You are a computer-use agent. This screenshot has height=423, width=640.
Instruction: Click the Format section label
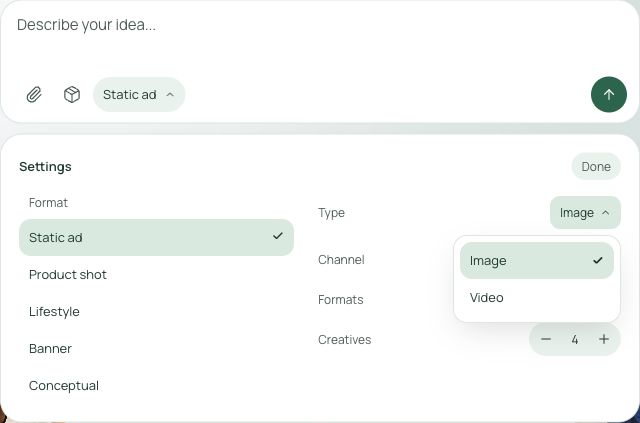click(48, 203)
